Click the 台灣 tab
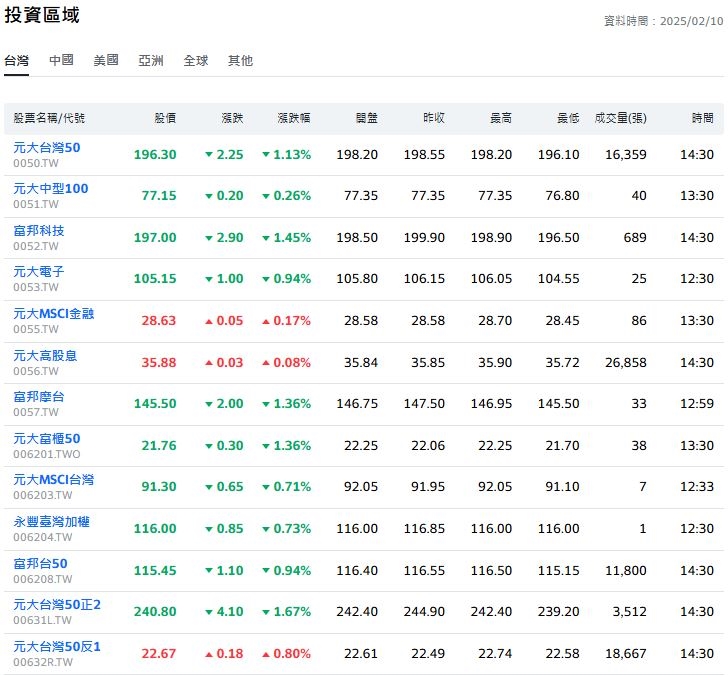Image resolution: width=728 pixels, height=676 pixels. (x=17, y=60)
